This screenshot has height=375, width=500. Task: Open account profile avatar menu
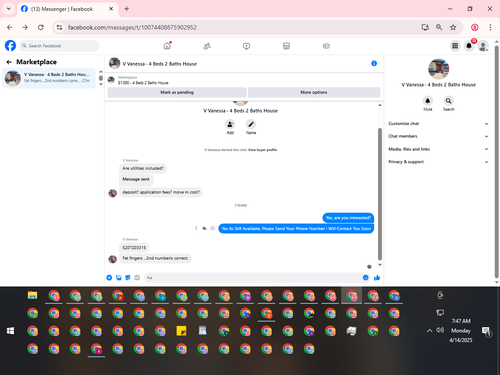[x=483, y=46]
